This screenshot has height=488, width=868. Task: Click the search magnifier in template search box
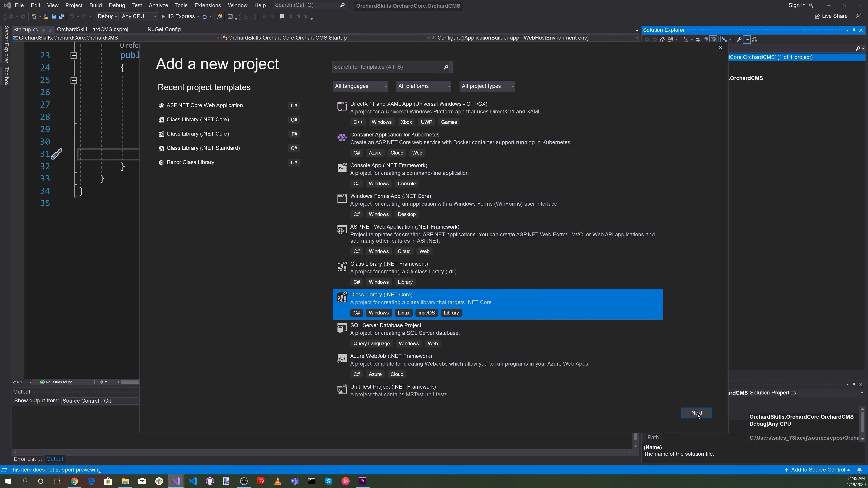click(x=446, y=67)
